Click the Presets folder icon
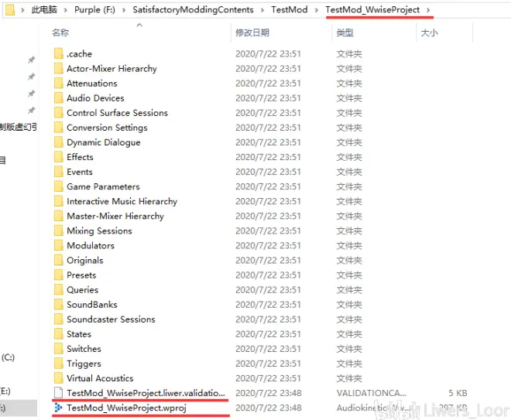 click(59, 275)
